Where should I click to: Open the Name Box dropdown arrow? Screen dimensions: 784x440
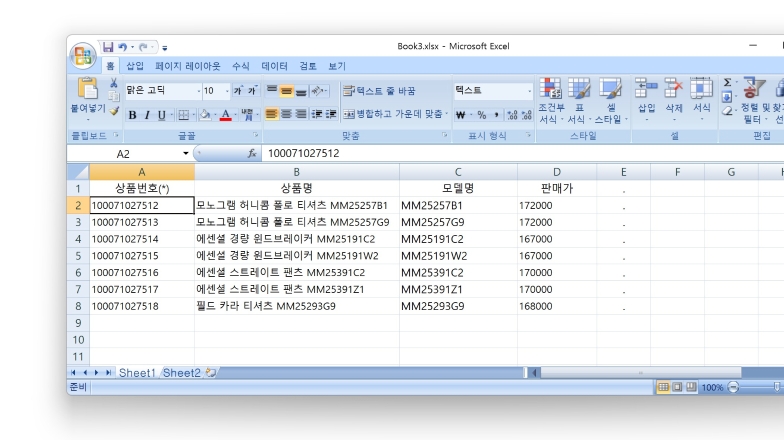[186, 154]
